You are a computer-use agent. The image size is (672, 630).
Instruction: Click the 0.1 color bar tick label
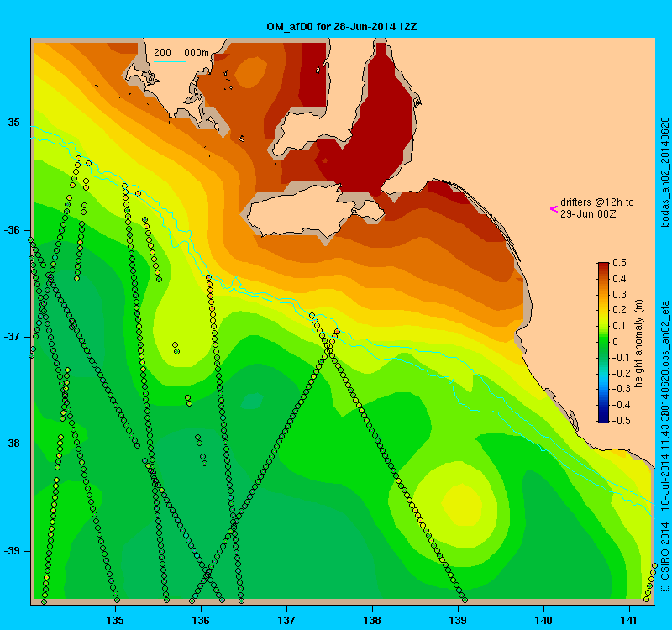click(619, 326)
